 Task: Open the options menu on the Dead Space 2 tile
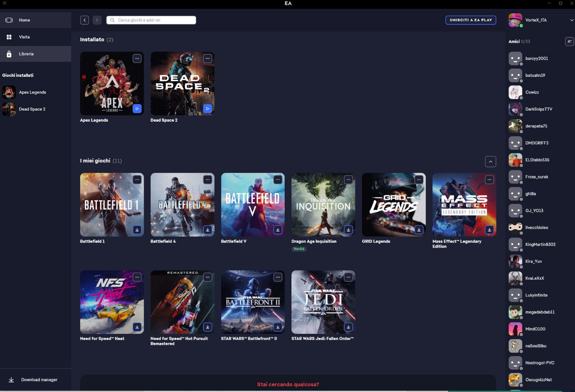tap(208, 58)
